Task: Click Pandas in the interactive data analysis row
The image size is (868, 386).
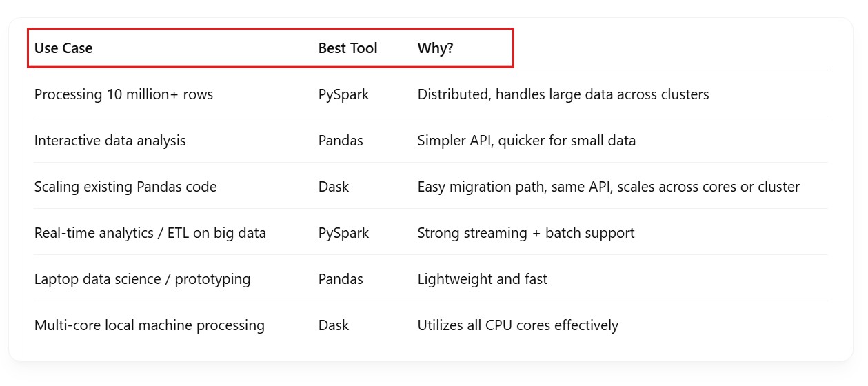Action: click(x=341, y=141)
